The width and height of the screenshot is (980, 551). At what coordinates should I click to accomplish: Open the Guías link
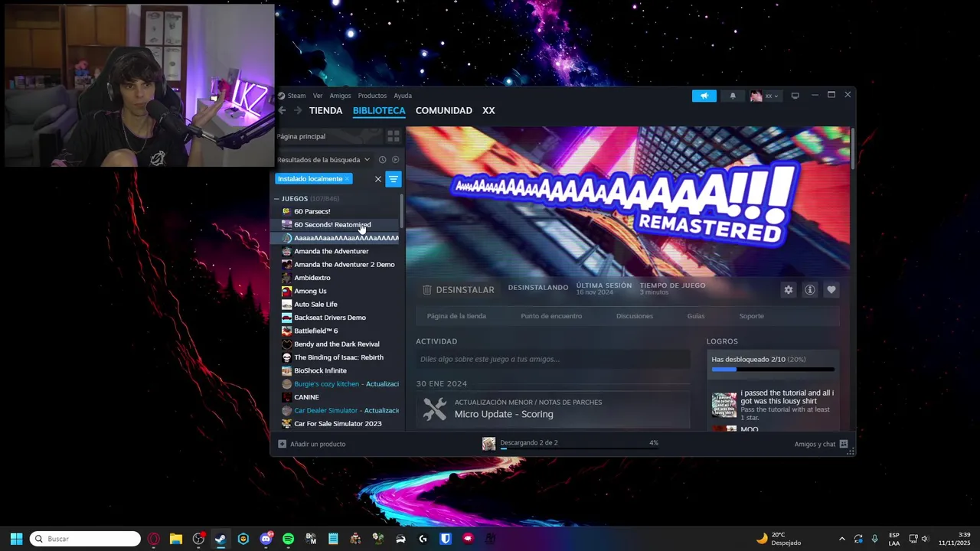tap(696, 316)
